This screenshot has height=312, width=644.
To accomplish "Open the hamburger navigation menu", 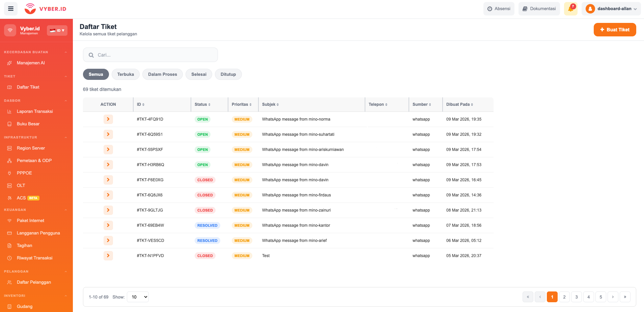I will (10, 8).
